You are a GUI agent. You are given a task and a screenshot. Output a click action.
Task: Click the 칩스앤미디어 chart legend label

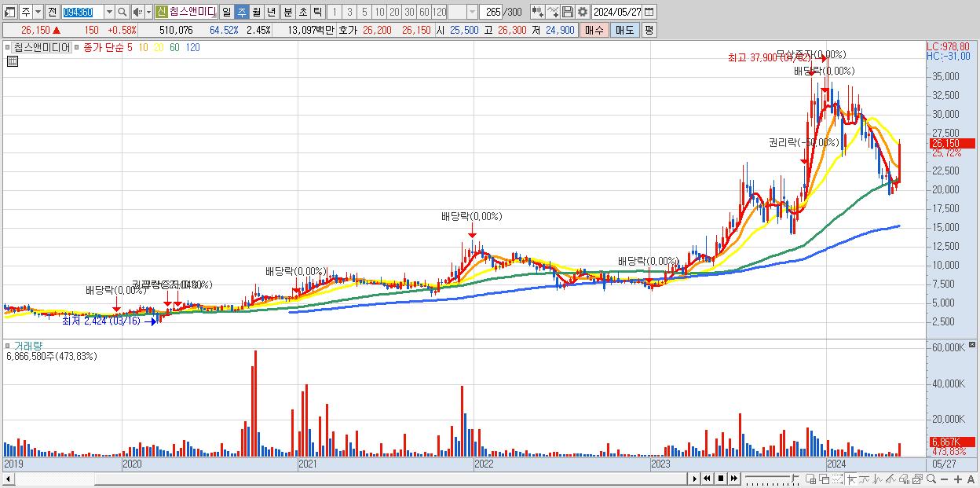coord(42,47)
